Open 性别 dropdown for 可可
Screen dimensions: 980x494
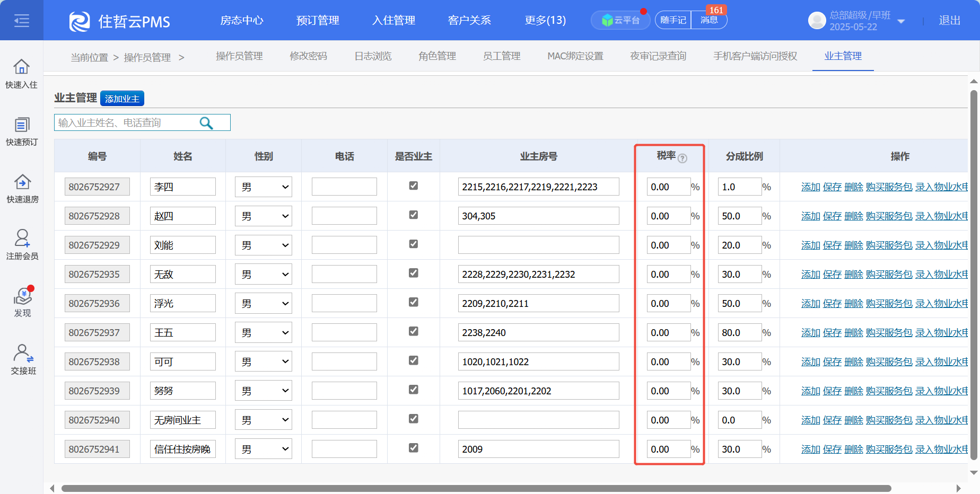pos(264,362)
